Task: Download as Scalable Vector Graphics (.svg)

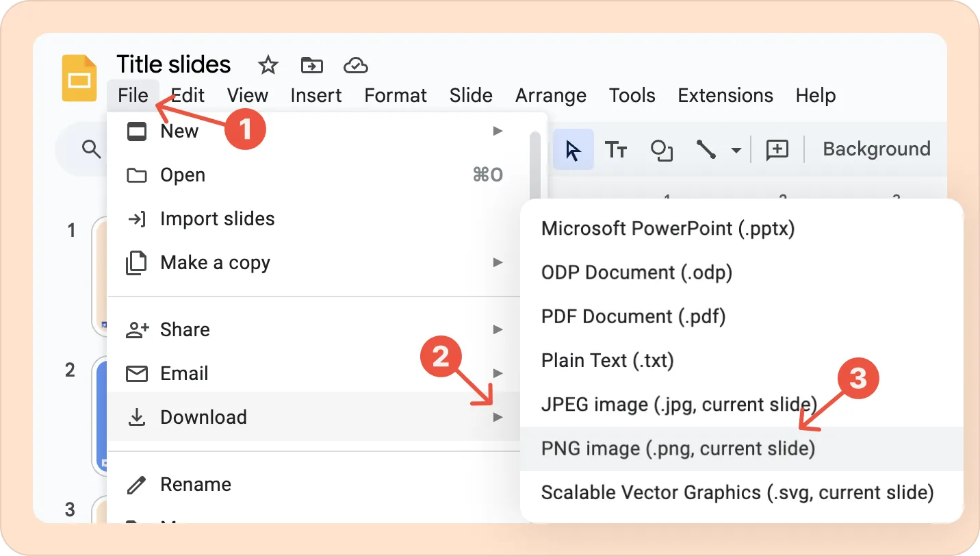Action: coord(742,492)
